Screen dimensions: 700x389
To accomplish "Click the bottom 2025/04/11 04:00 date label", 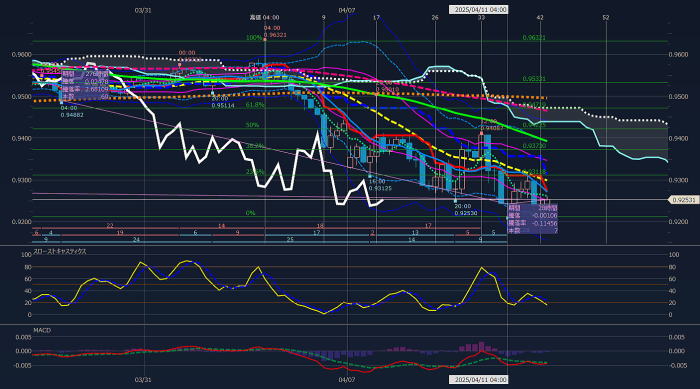I will (x=478, y=380).
